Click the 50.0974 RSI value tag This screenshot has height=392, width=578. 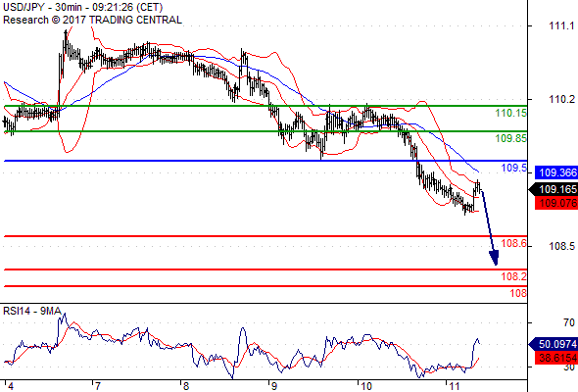click(554, 344)
